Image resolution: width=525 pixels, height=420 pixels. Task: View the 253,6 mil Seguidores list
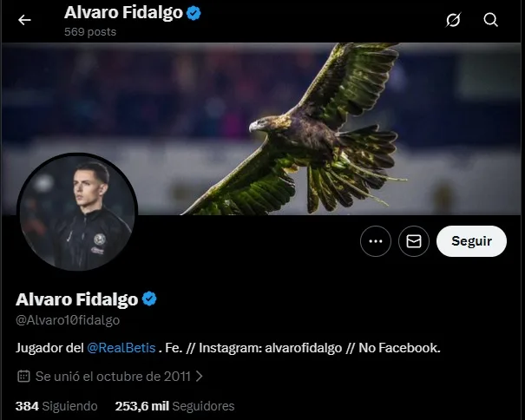(x=174, y=406)
